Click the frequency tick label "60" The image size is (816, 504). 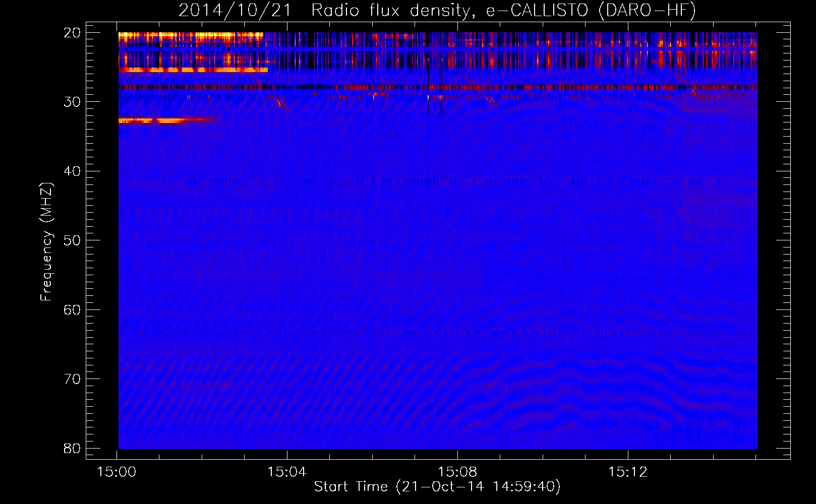72,310
